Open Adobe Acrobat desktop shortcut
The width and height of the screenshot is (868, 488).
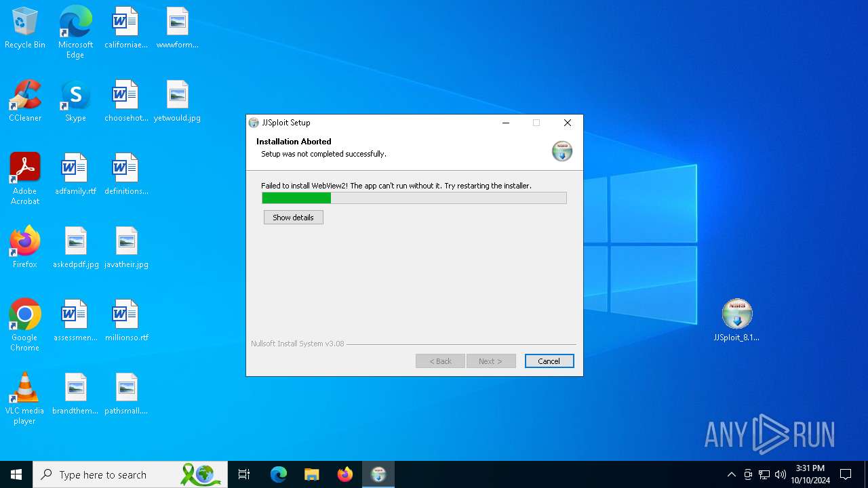tap(25, 179)
